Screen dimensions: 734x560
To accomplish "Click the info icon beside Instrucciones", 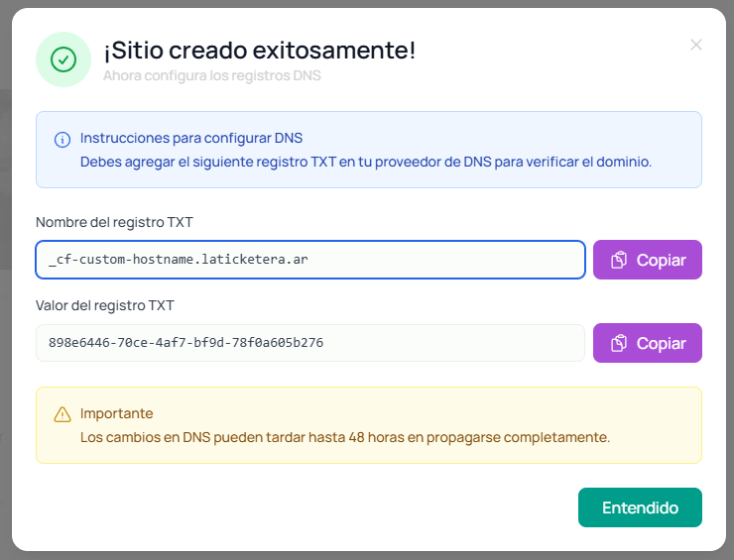I will coord(62,140).
